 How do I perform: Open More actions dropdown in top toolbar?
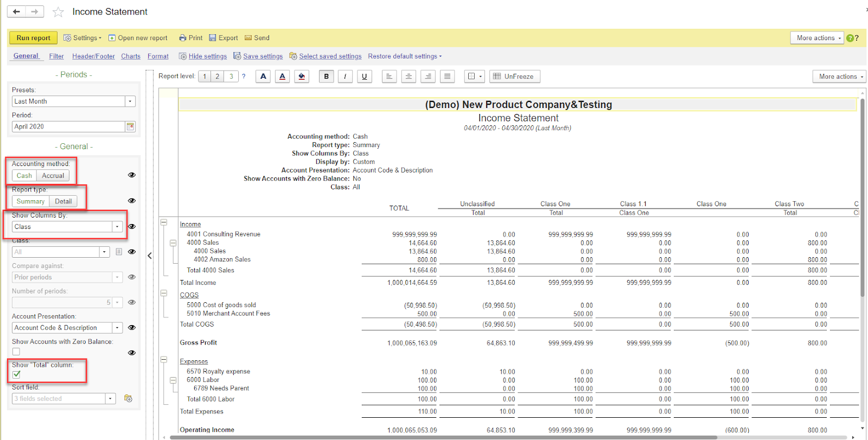[x=817, y=38]
